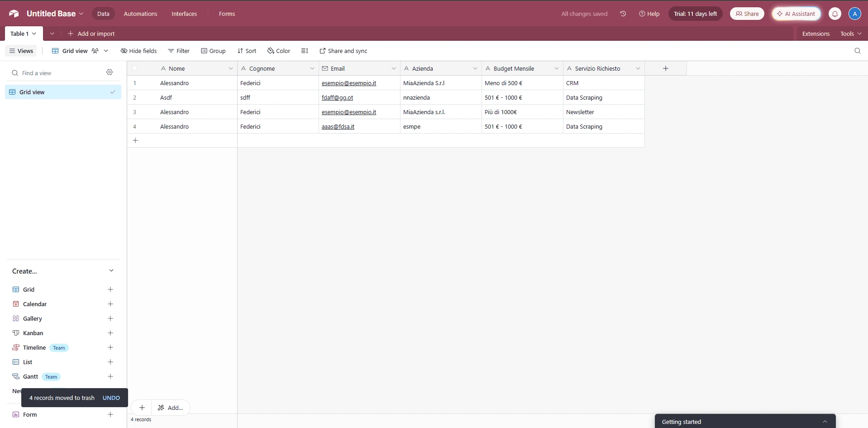Select Grid view in sidebar

63,92
